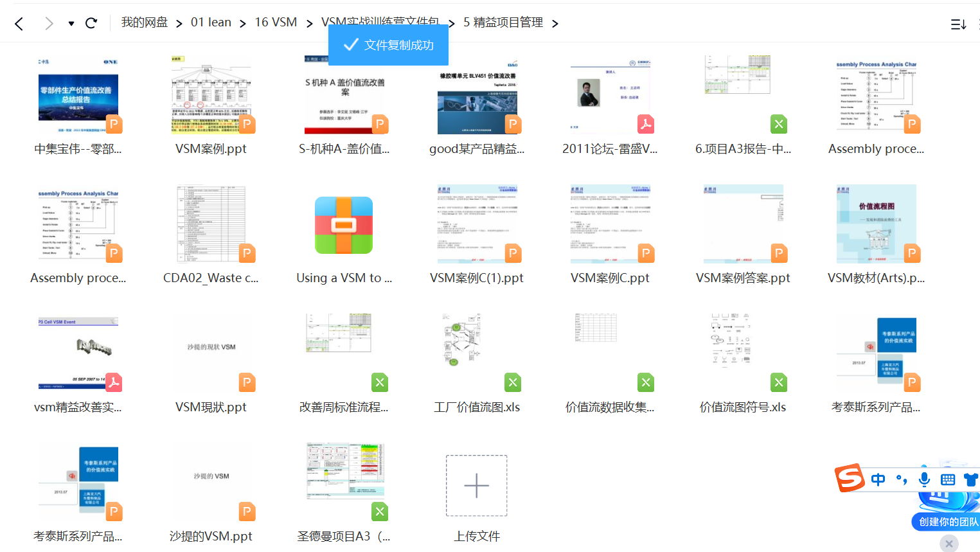This screenshot has width=980, height=552.
Task: Jump to 16 VSM breadcrumb folder
Action: pos(276,22)
